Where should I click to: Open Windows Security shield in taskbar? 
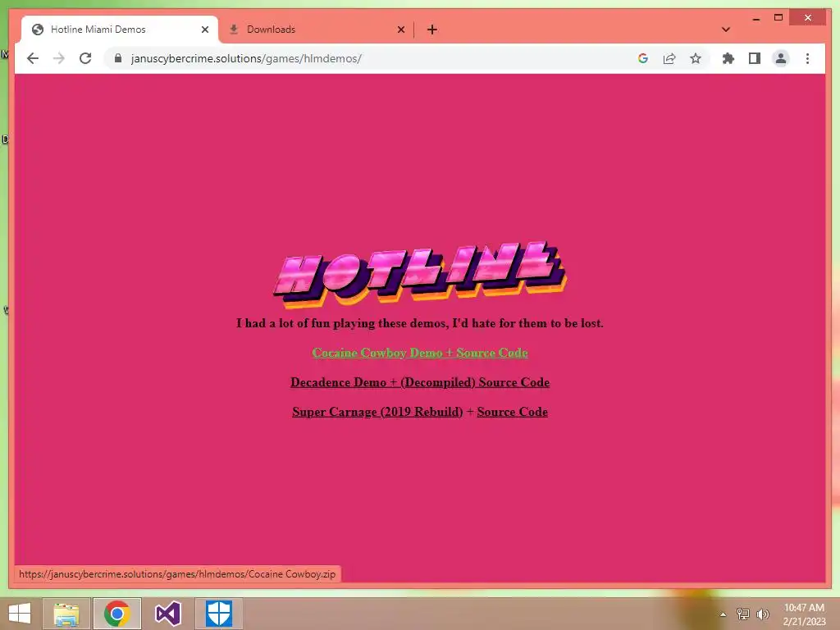click(x=218, y=614)
